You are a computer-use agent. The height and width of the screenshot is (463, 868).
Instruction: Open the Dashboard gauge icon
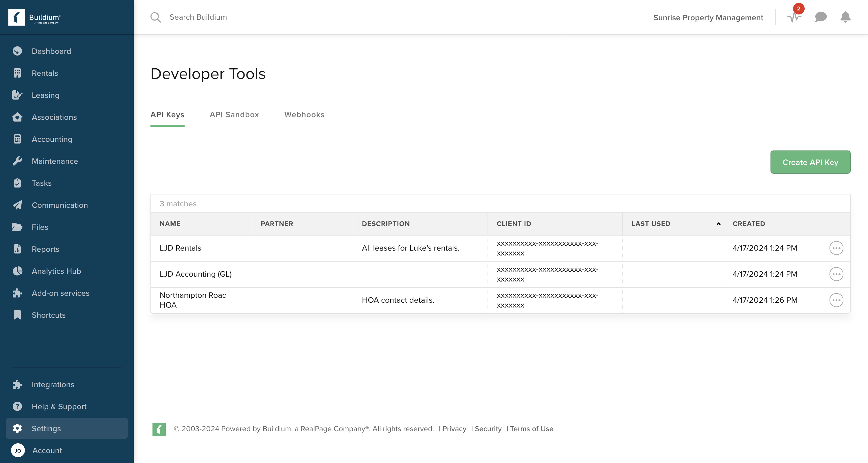[x=17, y=51]
